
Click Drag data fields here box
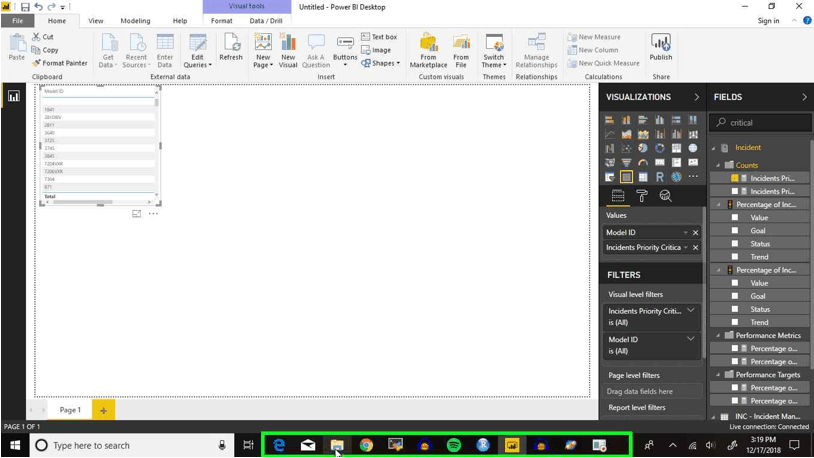coord(653,392)
